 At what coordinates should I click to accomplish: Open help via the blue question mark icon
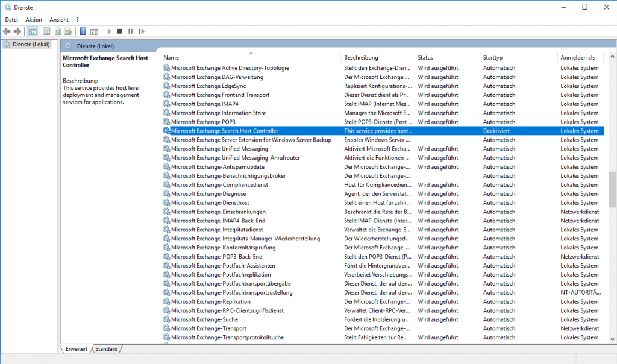[x=83, y=31]
